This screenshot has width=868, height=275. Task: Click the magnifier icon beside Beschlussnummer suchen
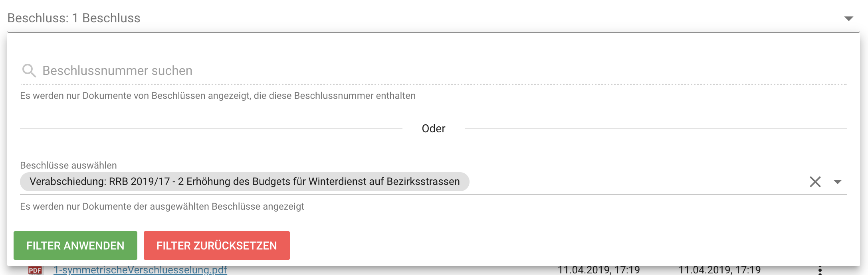point(29,71)
